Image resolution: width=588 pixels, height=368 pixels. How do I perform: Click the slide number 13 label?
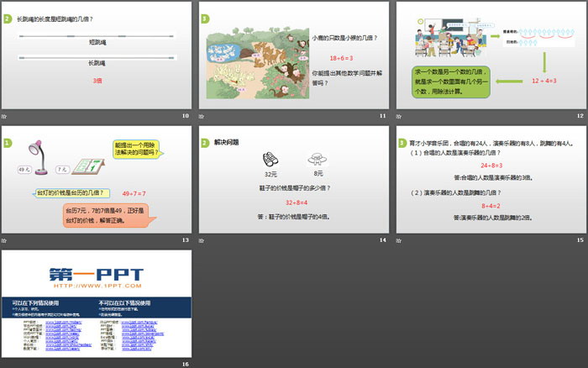pyautogui.click(x=186, y=240)
